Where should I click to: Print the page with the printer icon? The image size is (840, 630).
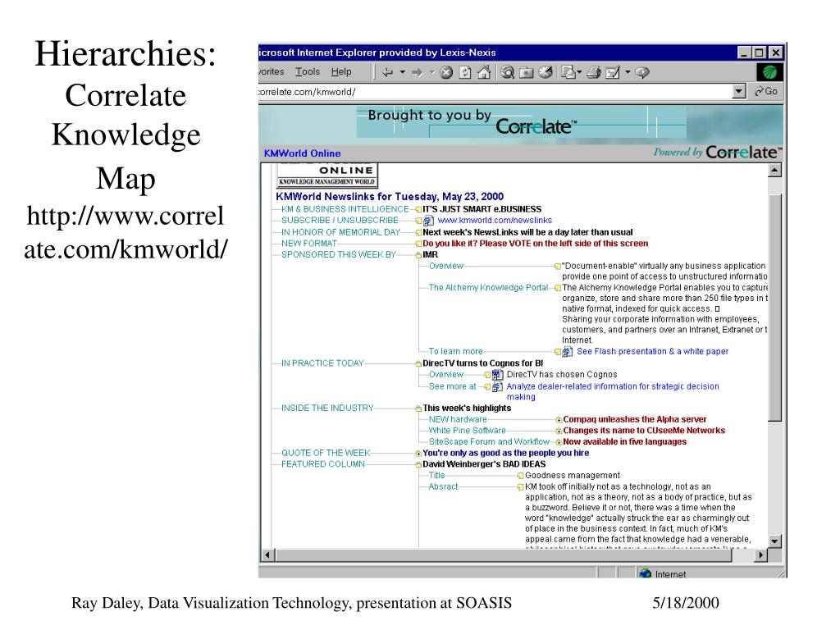click(x=594, y=72)
